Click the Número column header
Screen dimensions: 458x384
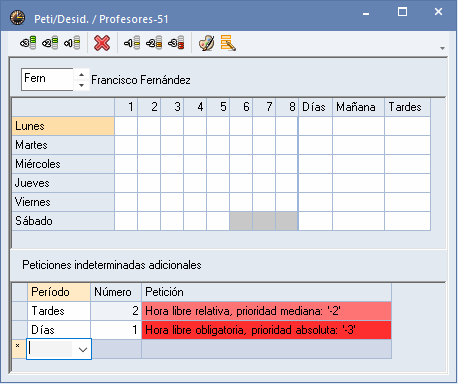116,292
